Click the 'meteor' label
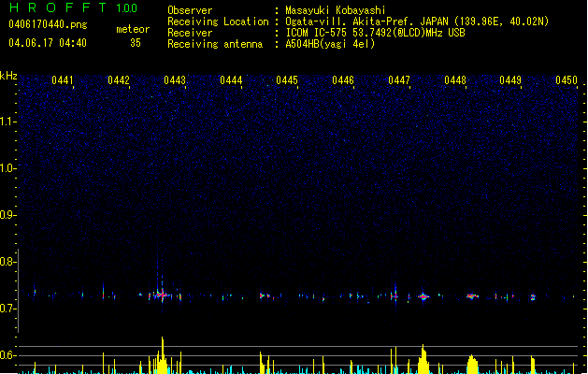This screenshot has height=374, width=588. (133, 29)
